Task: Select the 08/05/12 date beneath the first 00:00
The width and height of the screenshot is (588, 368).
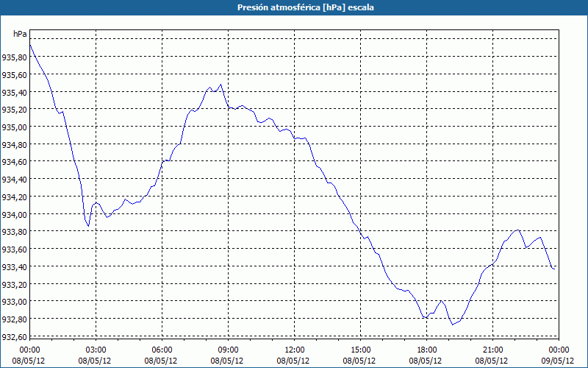Action: tap(29, 361)
